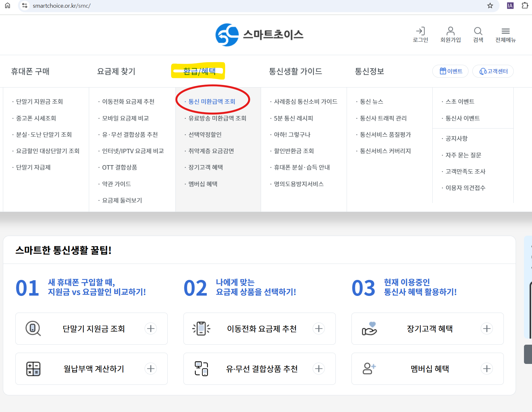Image resolution: width=532 pixels, height=412 pixels.
Task: Click the headset icon on 고객센터 button
Action: (x=483, y=71)
